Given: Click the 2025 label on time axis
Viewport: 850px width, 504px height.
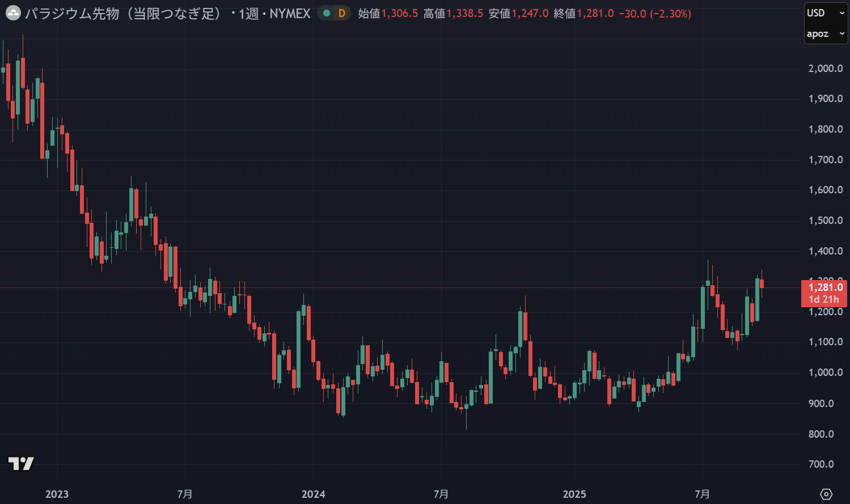Looking at the screenshot, I should [x=574, y=494].
